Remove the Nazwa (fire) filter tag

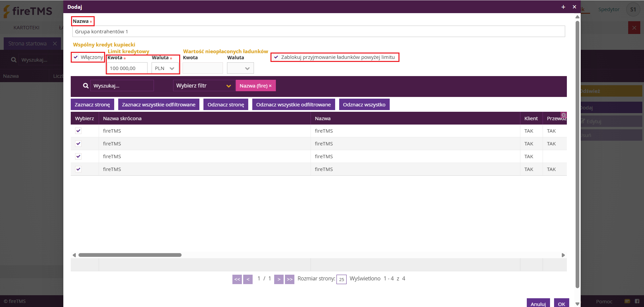click(x=270, y=86)
